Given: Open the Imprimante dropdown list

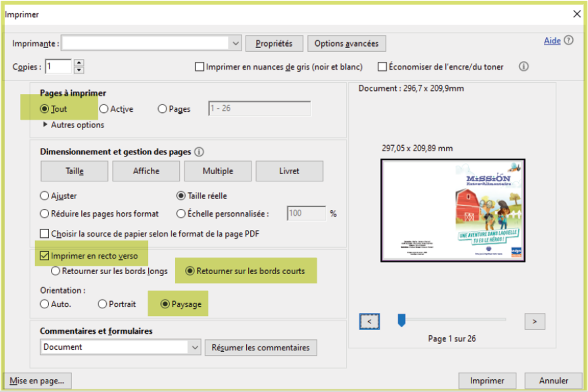Looking at the screenshot, I should (236, 44).
